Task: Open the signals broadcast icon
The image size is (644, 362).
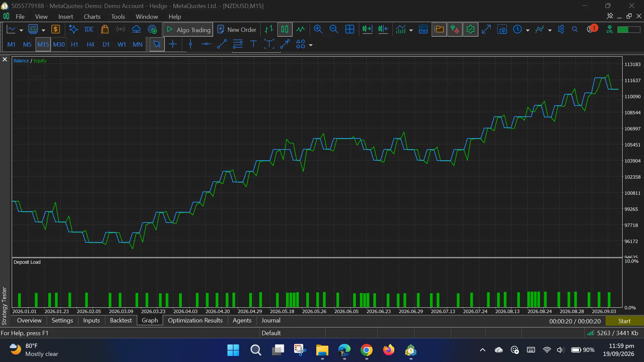Action: click(120, 29)
